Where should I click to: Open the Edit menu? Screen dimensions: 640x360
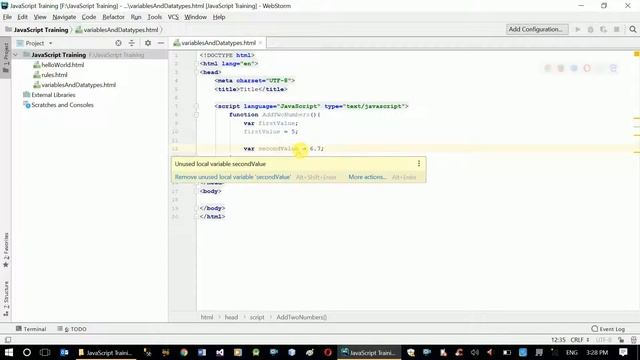click(x=22, y=17)
